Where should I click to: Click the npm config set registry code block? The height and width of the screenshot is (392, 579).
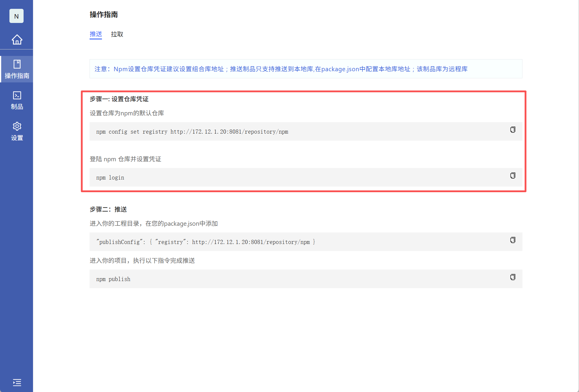tap(192, 132)
